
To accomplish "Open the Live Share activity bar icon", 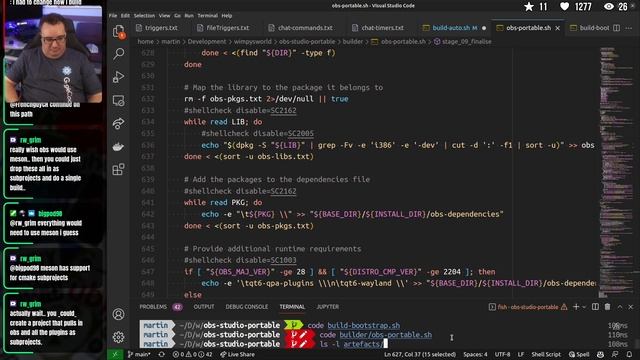I will coord(118,123).
